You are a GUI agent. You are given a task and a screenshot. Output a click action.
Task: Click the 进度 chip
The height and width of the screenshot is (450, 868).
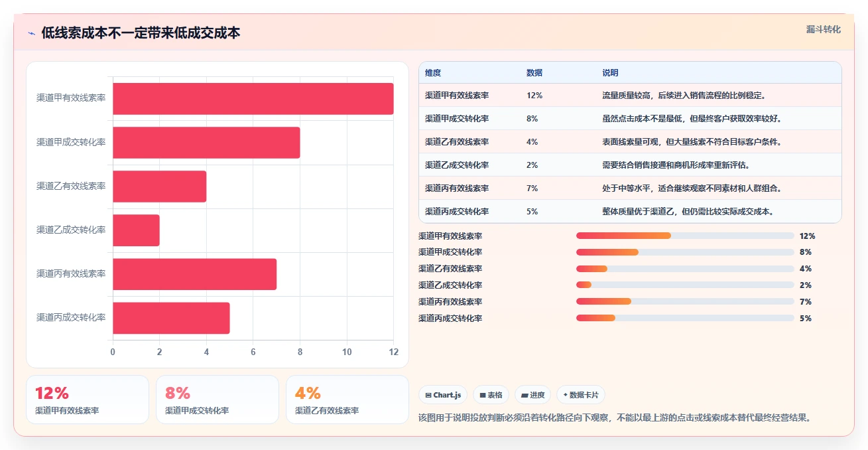click(x=532, y=395)
